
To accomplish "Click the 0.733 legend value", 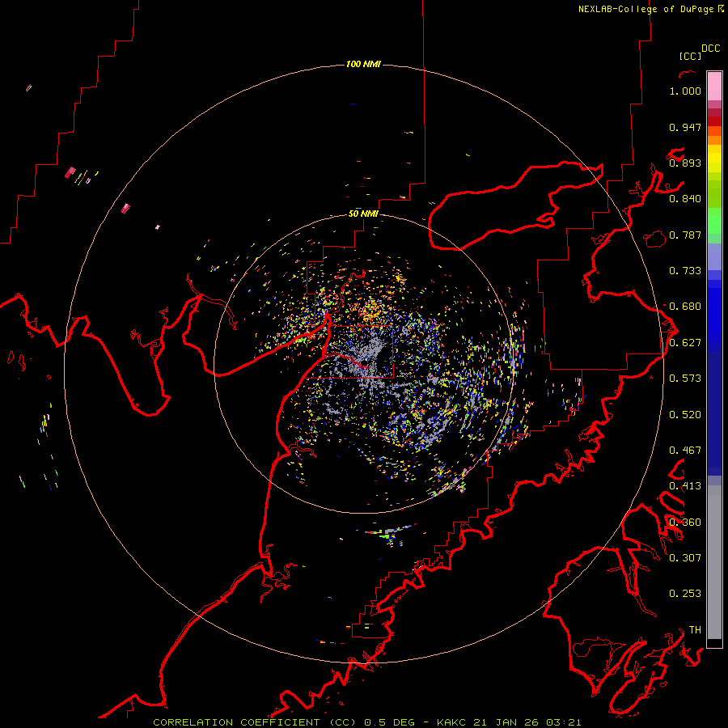I will click(x=685, y=271).
